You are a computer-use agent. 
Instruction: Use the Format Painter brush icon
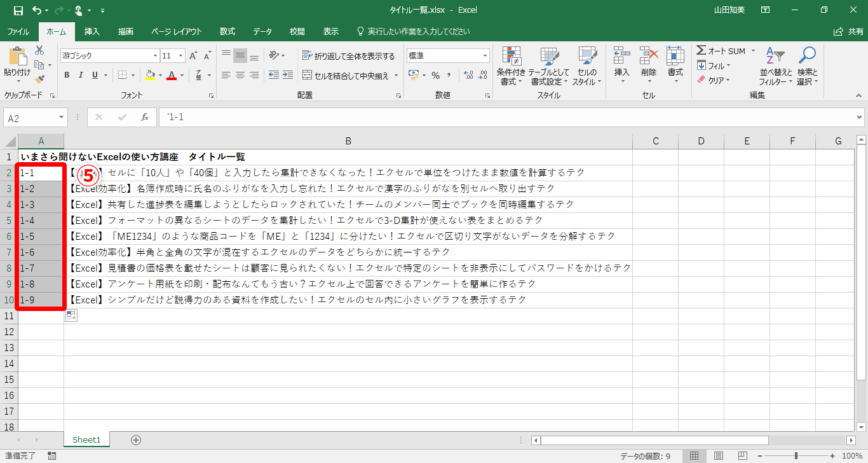pos(39,79)
